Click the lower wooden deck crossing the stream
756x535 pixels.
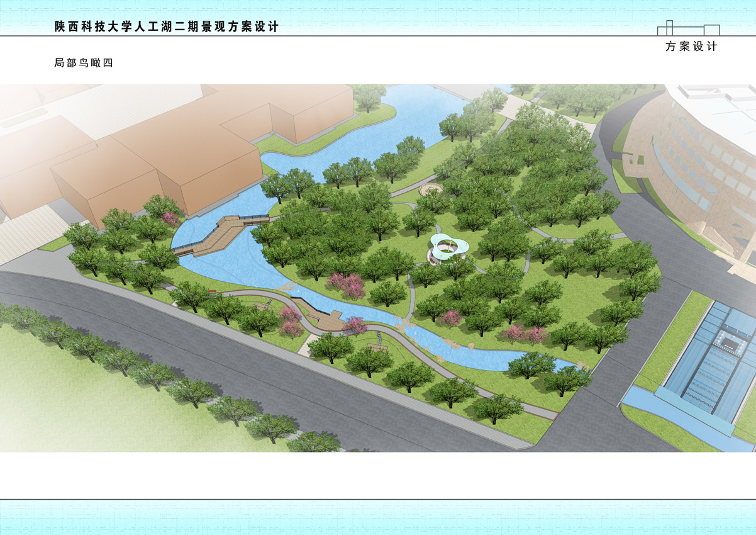323,313
